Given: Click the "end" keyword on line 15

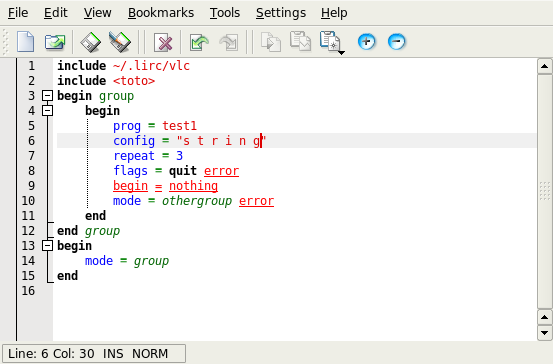Looking at the screenshot, I should [x=67, y=275].
